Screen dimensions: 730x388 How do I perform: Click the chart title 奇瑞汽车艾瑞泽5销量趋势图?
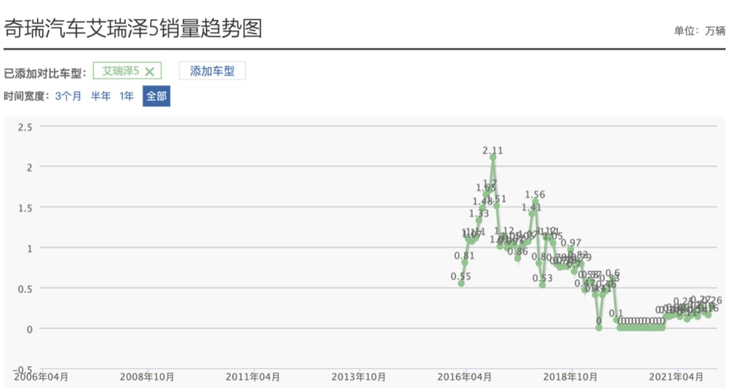pos(133,28)
